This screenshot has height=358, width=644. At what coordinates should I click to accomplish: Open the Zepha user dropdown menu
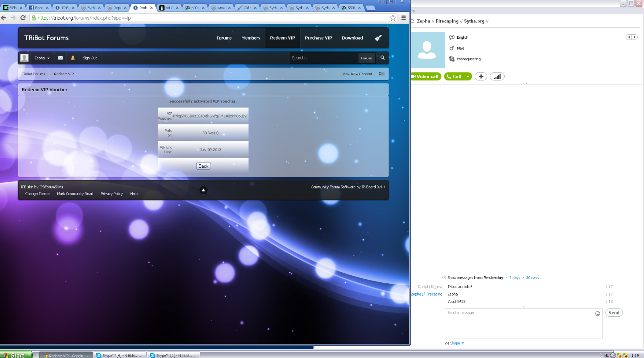pyautogui.click(x=42, y=58)
